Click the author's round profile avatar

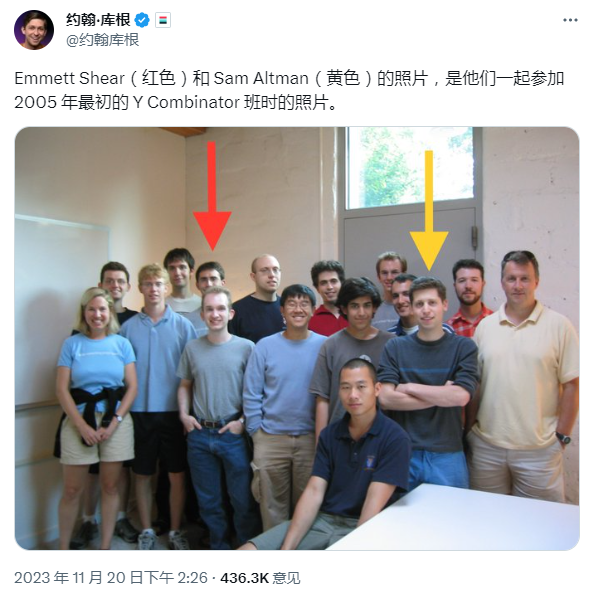click(x=34, y=30)
